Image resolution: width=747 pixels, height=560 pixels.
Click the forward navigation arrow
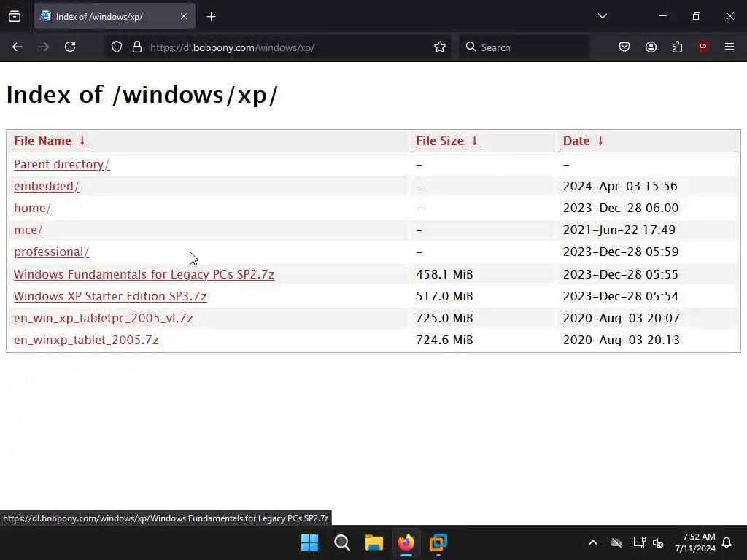(44, 47)
